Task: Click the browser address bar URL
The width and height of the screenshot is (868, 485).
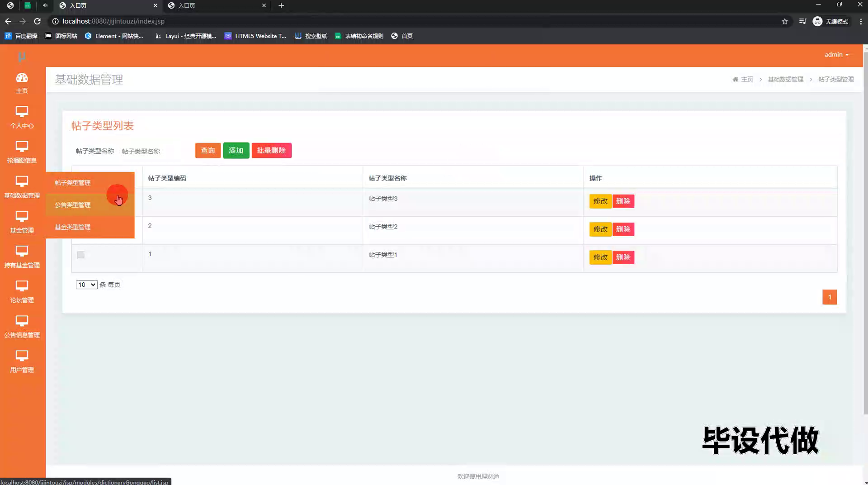Action: tap(113, 21)
